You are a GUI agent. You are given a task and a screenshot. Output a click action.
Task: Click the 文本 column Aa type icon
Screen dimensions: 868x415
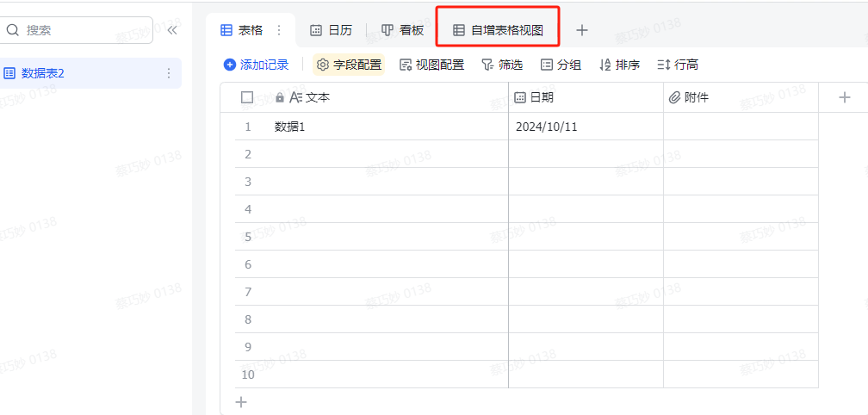(x=296, y=97)
